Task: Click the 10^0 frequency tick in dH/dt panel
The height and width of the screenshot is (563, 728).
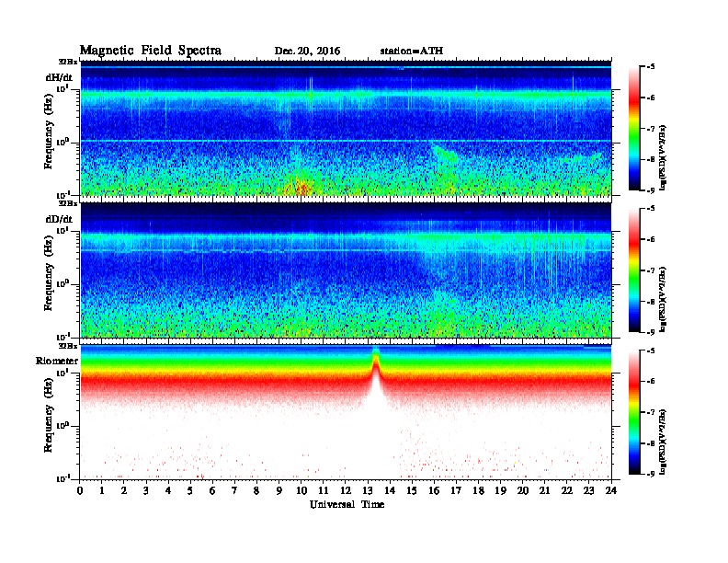Action: [63, 142]
